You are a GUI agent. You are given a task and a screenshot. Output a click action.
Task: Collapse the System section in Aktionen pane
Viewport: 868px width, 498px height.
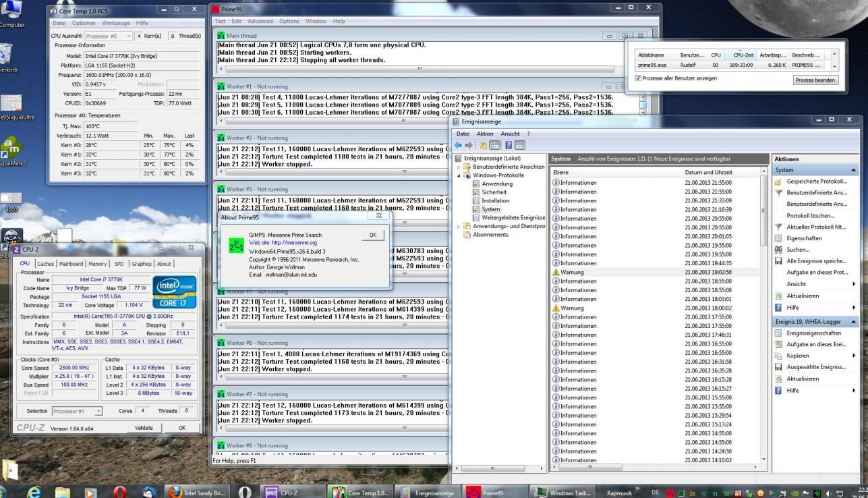[x=854, y=170]
